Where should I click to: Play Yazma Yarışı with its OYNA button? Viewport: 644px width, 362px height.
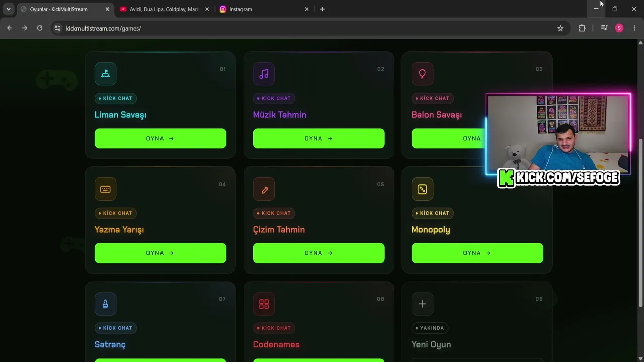(x=160, y=253)
